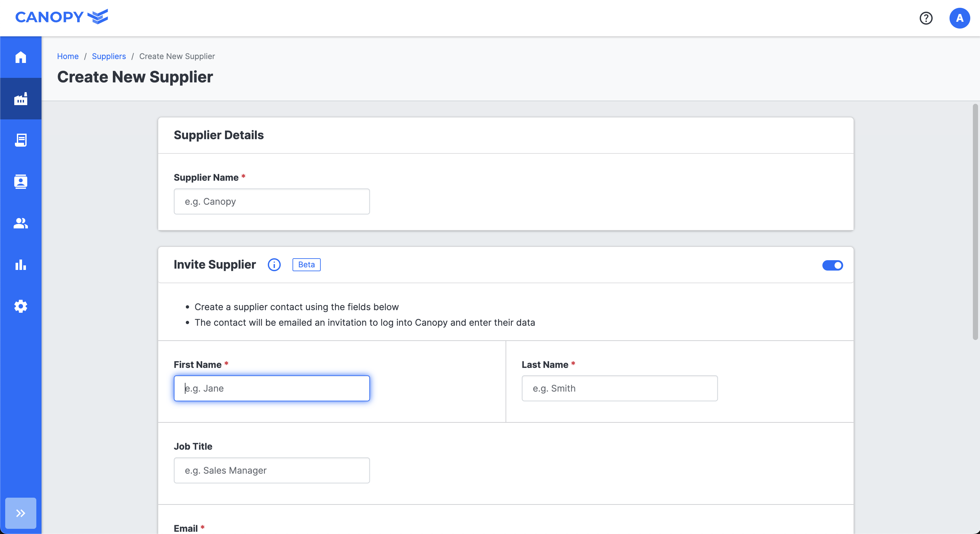Open the settings gear icon in sidebar
This screenshot has width=980, height=534.
point(20,306)
